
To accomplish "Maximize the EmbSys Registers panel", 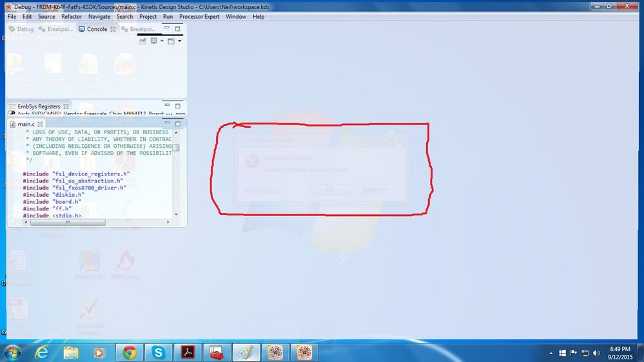I will (x=177, y=106).
